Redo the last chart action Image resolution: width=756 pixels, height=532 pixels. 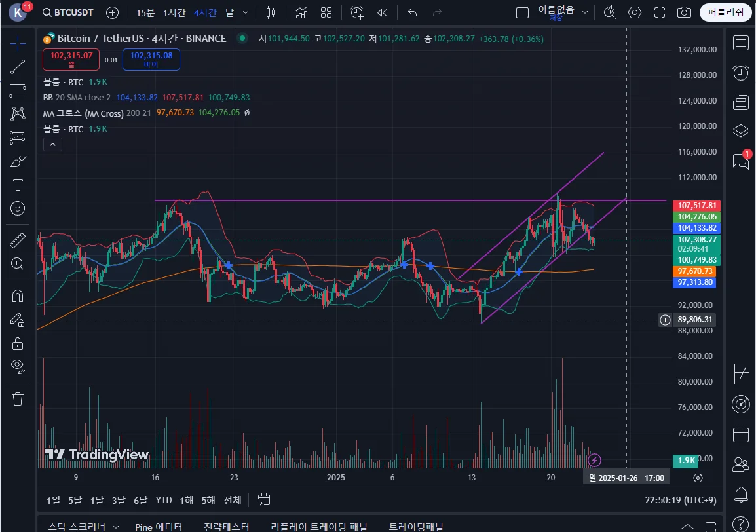(x=438, y=12)
